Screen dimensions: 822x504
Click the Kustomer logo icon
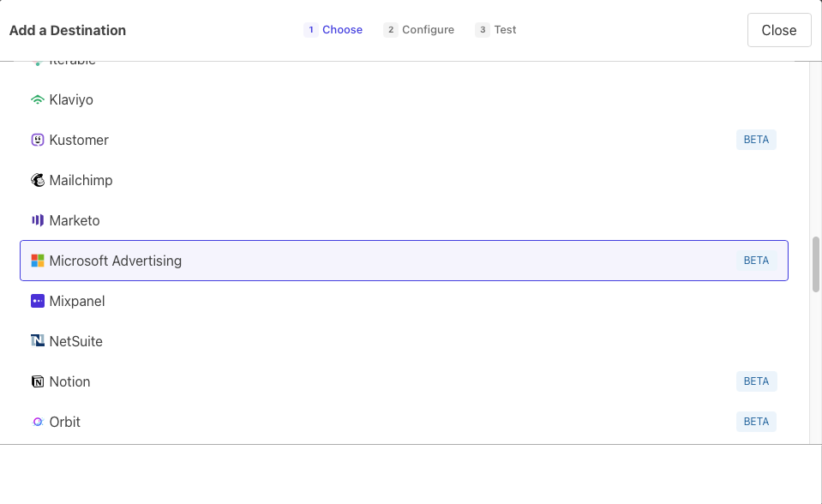click(37, 141)
